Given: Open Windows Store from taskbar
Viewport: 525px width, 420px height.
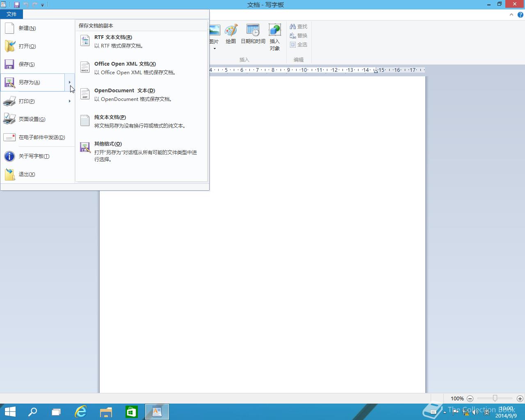Looking at the screenshot, I should point(131,412).
